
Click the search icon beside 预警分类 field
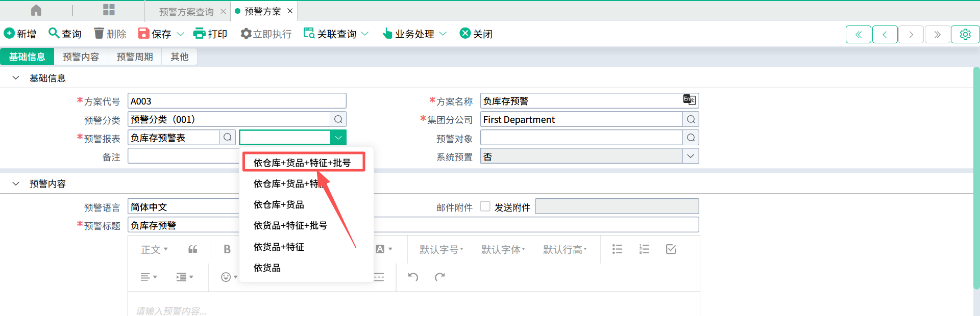tap(338, 119)
